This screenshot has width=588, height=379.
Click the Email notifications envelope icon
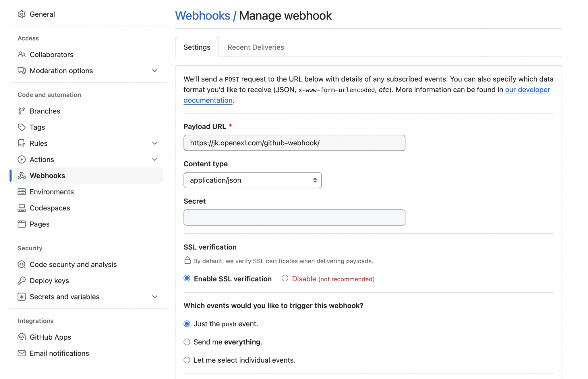(x=22, y=353)
